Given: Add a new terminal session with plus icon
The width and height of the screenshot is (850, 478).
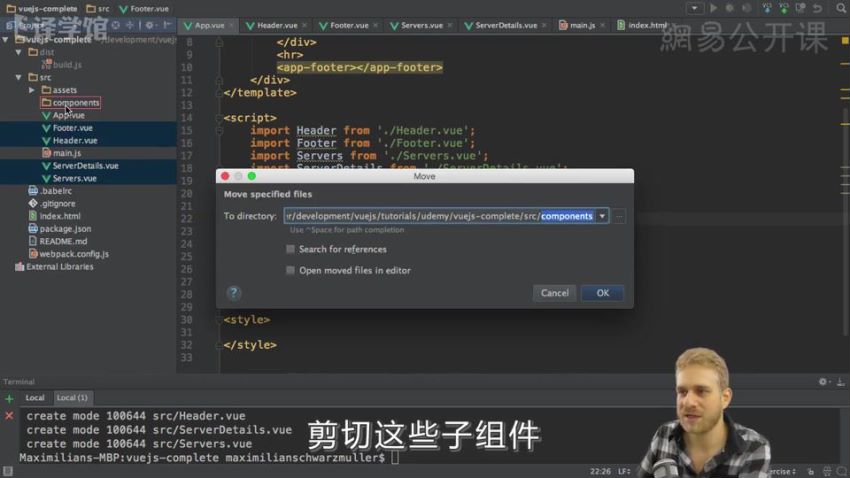Looking at the screenshot, I should 9,398.
